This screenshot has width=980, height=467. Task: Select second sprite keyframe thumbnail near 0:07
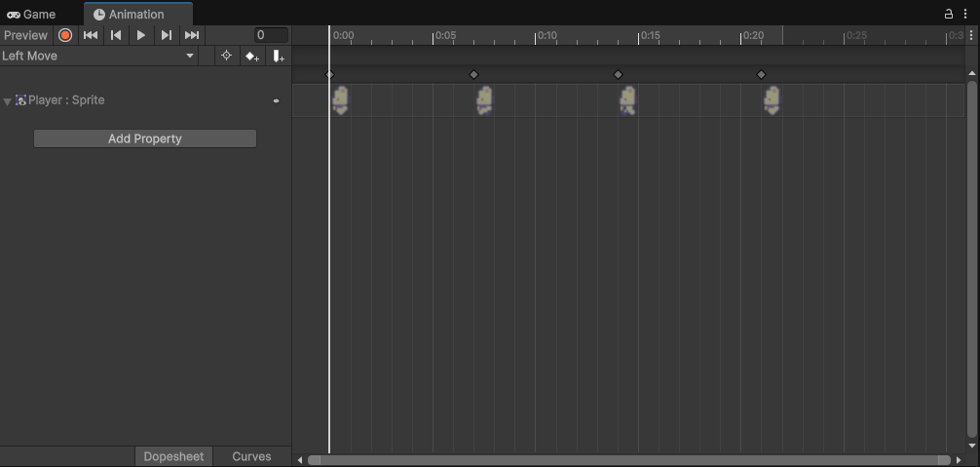point(484,100)
